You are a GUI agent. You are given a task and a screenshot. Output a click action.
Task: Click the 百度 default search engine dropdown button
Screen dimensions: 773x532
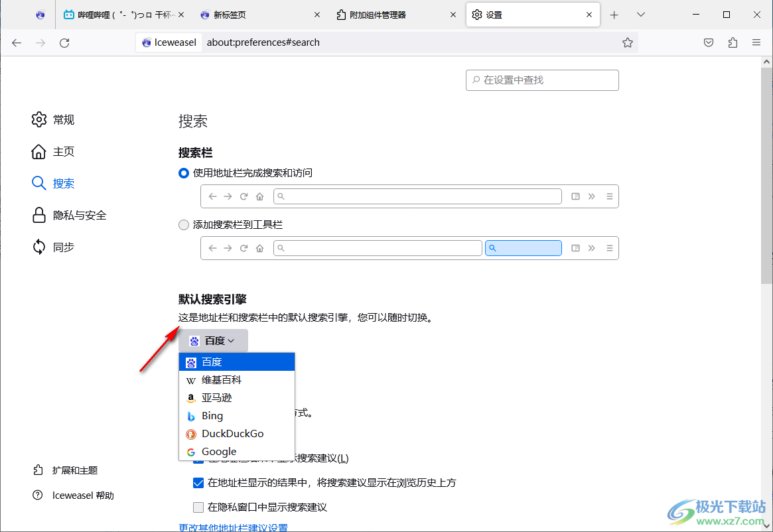click(213, 341)
